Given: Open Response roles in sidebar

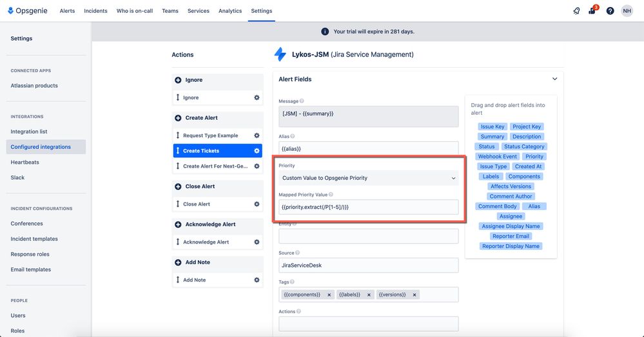Looking at the screenshot, I should (30, 254).
